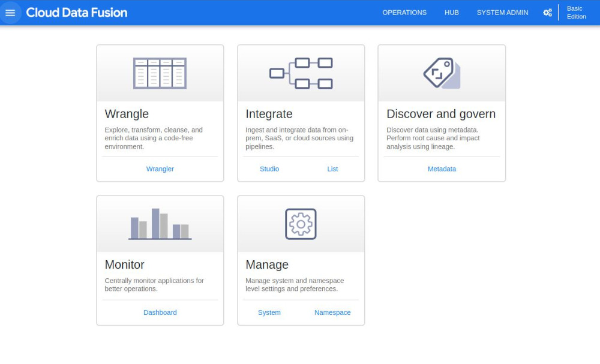Click the Cloud Data Fusion logo title
Image resolution: width=600 pixels, height=364 pixels.
tap(77, 13)
